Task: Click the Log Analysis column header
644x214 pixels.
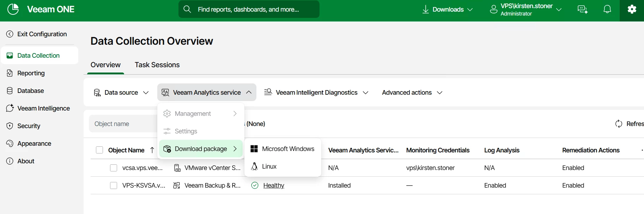Action: click(502, 150)
